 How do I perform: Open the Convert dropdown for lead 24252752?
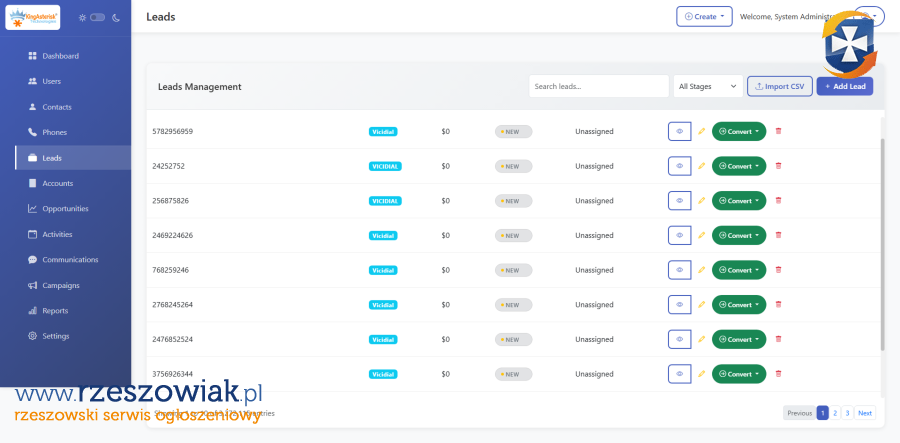739,166
